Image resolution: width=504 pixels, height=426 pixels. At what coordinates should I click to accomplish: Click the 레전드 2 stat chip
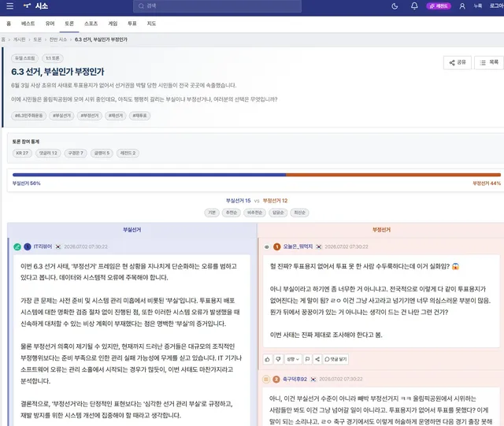128,153
